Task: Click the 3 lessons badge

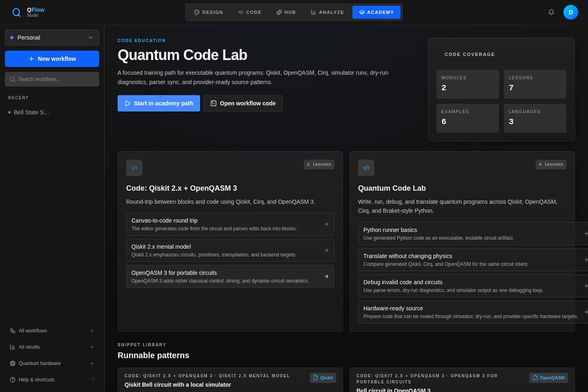Action: 319,165
